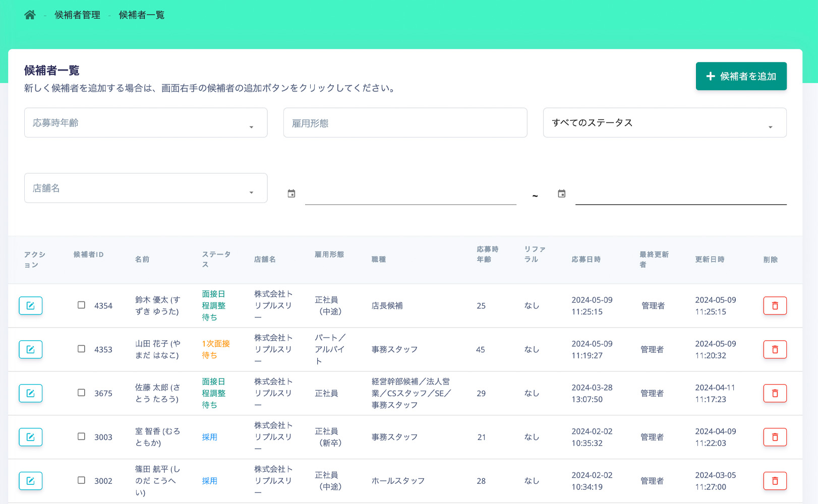Click name 佐藤 太郎
Image resolution: width=818 pixels, height=504 pixels.
click(157, 393)
